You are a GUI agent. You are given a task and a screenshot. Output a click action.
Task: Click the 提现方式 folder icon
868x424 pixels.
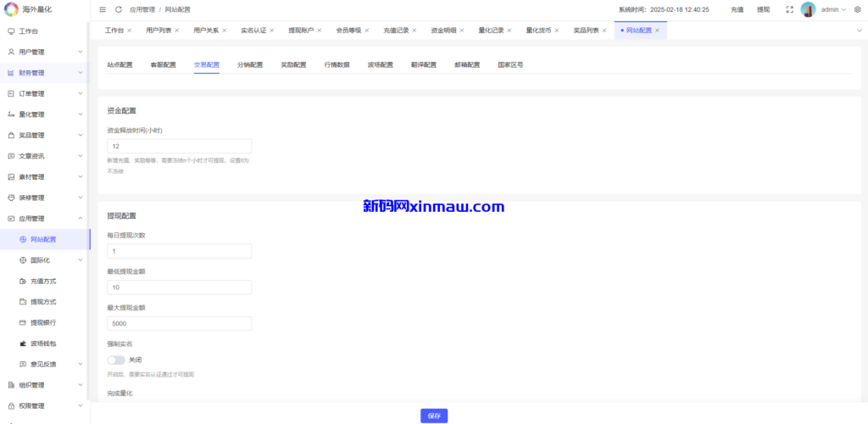(23, 302)
